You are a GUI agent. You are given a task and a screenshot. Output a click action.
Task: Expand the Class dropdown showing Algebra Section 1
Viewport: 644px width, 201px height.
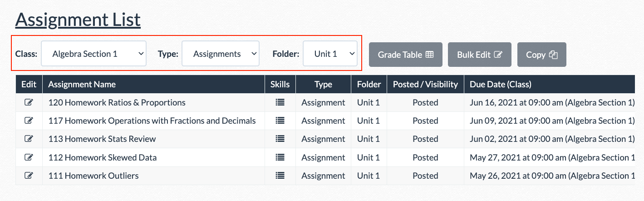click(93, 54)
